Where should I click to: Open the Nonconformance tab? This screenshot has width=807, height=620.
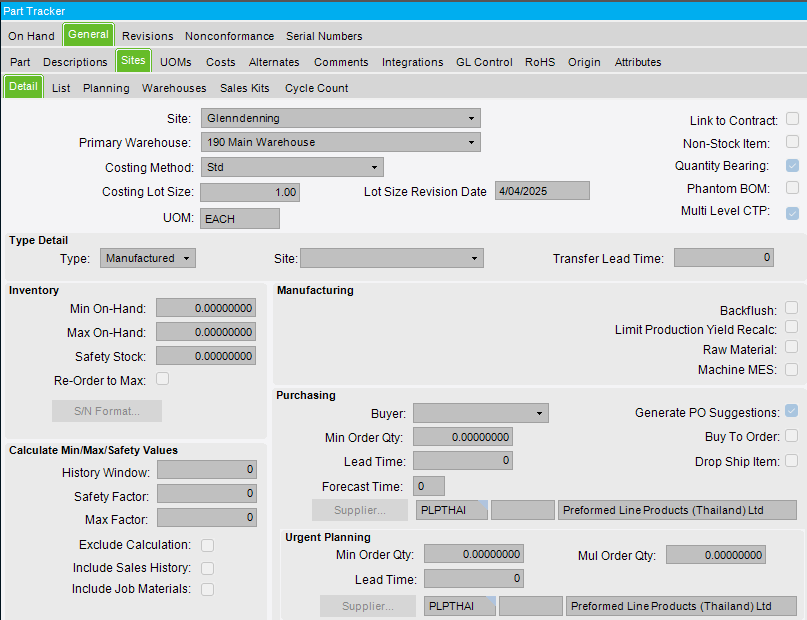pos(230,36)
